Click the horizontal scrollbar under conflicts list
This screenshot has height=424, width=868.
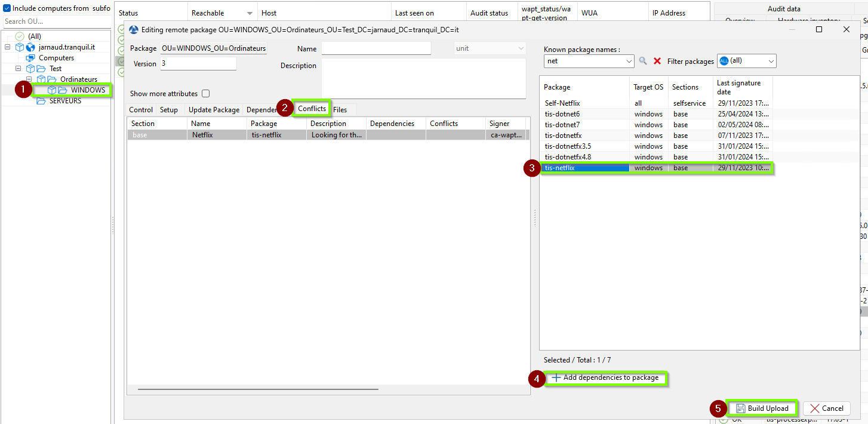pos(258,389)
